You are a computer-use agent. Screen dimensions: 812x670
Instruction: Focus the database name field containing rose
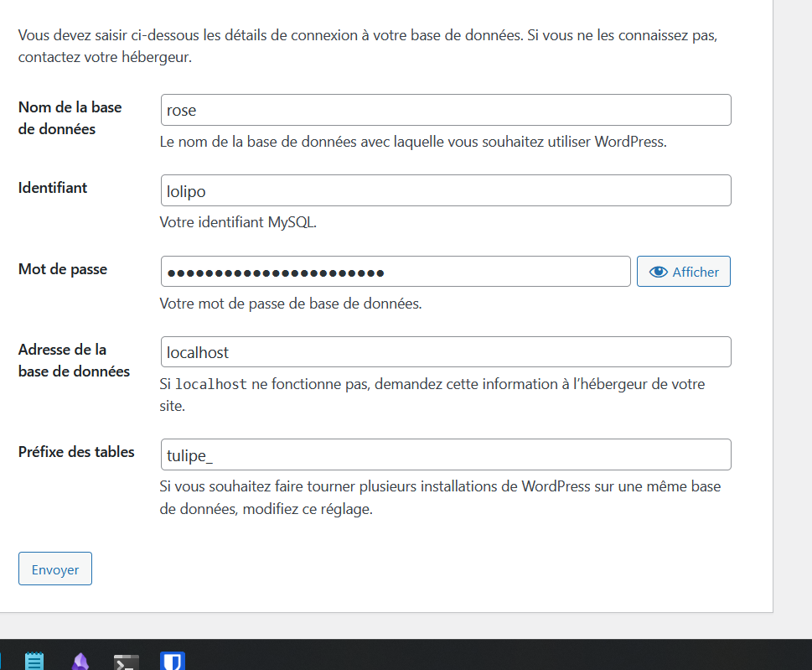coord(446,110)
